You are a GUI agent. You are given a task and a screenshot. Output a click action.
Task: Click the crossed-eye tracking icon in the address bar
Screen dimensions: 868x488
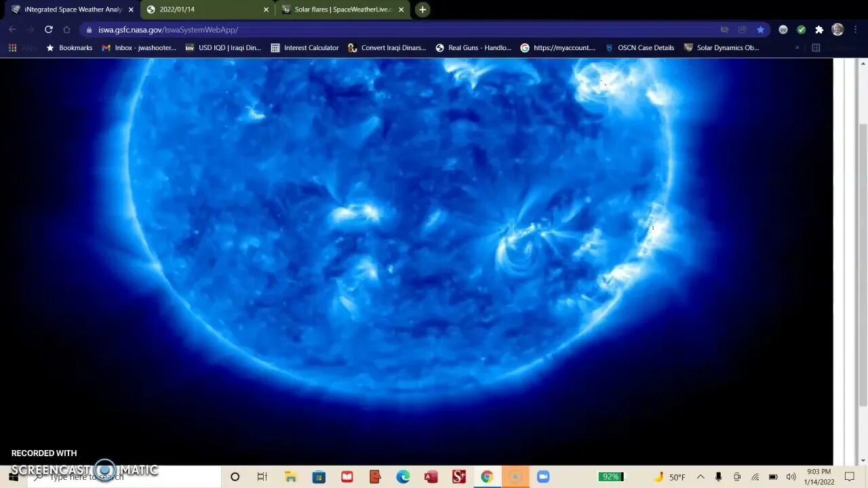(724, 30)
